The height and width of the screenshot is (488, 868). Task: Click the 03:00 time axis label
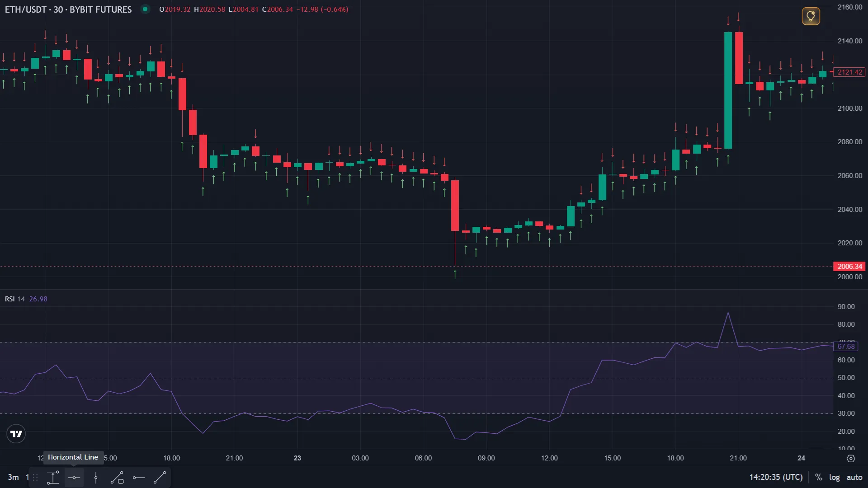(360, 458)
